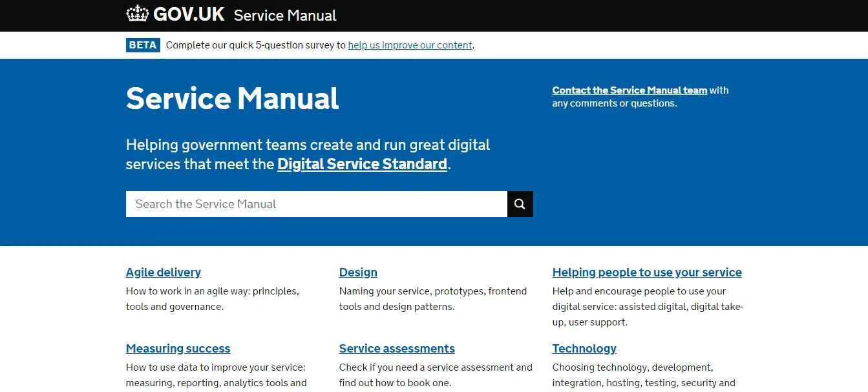
Task: Open 'Helping people to use your service'
Action: click(x=646, y=273)
